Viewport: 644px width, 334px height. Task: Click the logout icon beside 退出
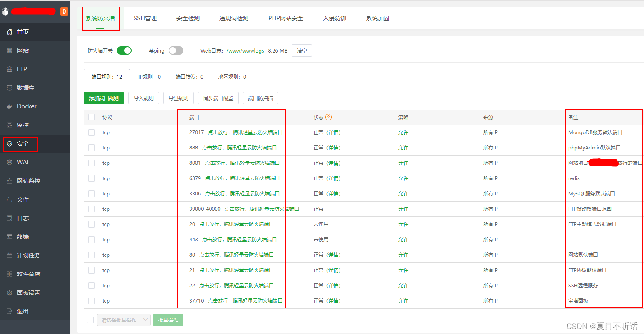10,311
